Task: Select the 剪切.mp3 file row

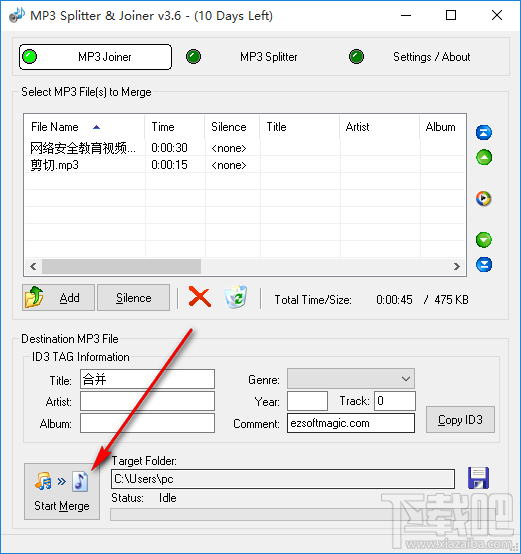Action: point(245,165)
